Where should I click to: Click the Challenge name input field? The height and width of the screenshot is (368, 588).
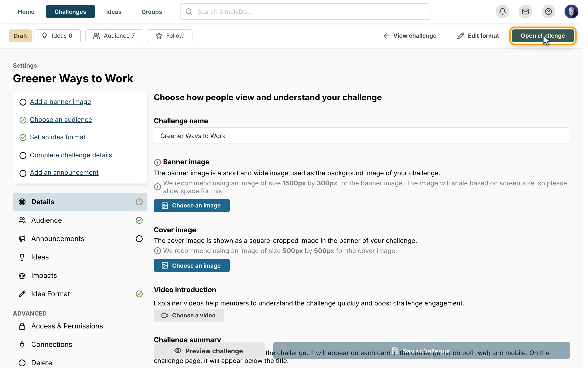362,136
